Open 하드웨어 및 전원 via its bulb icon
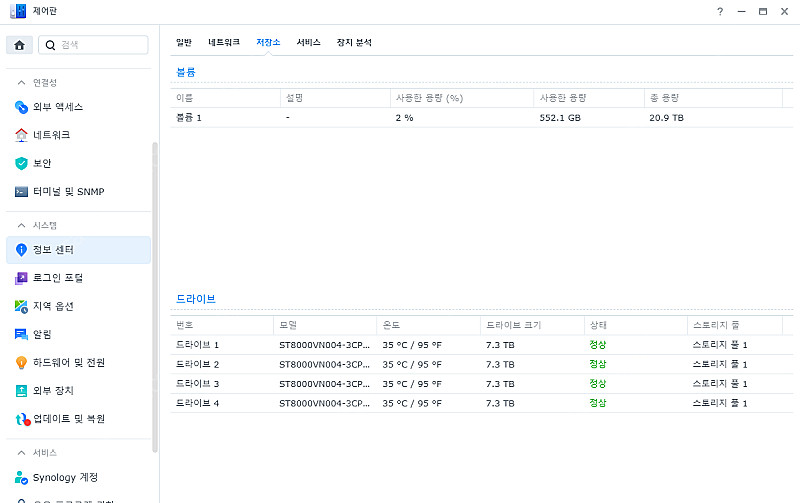800x503 pixels. [x=21, y=363]
